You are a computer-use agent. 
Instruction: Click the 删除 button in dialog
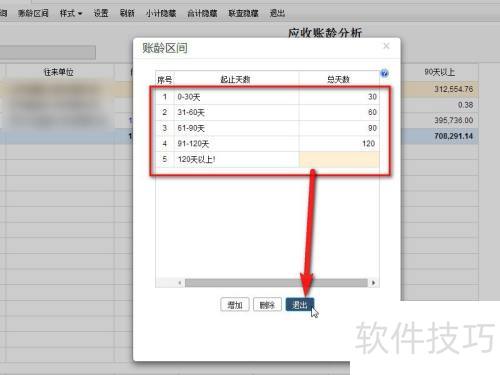click(x=267, y=305)
